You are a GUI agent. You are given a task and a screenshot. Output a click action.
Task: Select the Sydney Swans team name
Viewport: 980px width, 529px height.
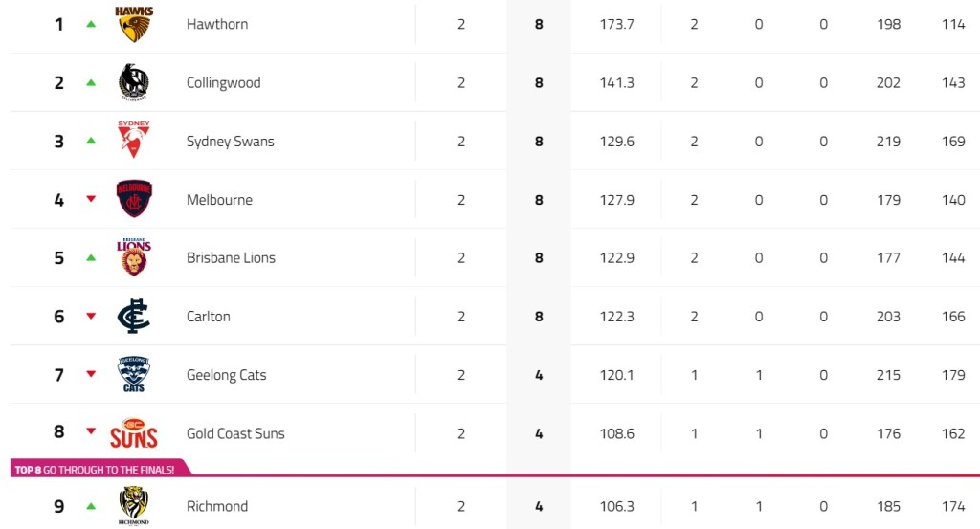[230, 141]
